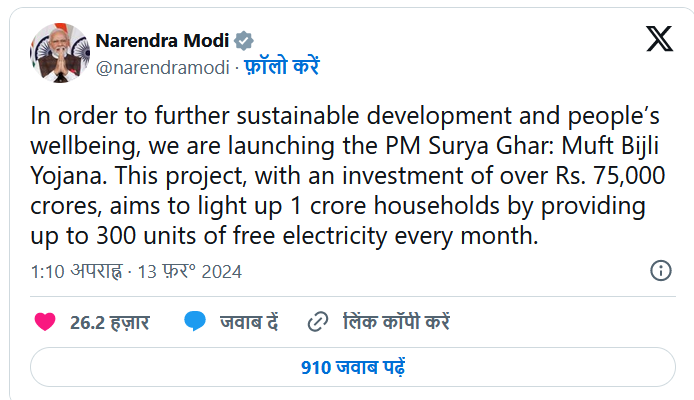Open the info circle icon
The width and height of the screenshot is (694, 400).
(661, 271)
